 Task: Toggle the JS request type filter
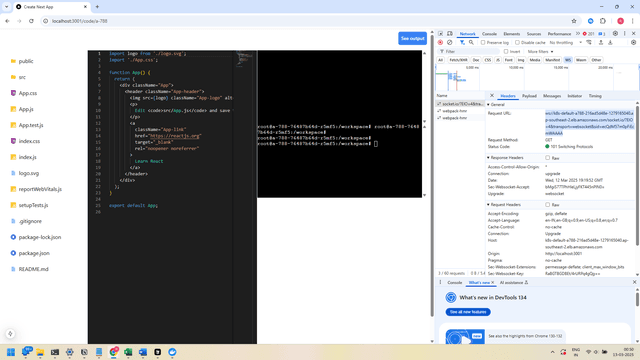point(498,60)
